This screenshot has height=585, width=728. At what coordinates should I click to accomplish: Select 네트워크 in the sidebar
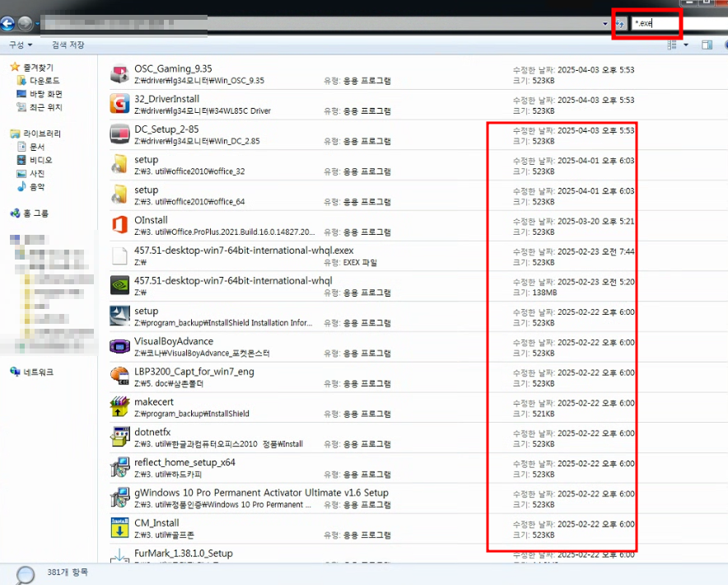(39, 372)
